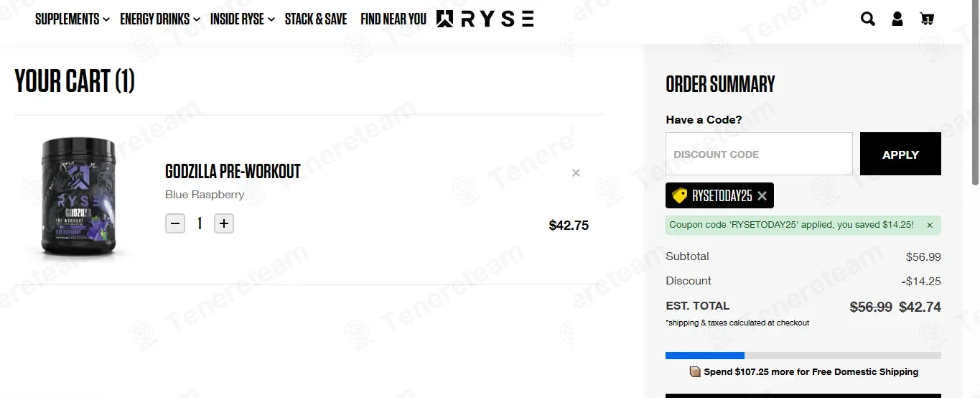Open the Godzilla Pre-Workout product link

pos(233,172)
